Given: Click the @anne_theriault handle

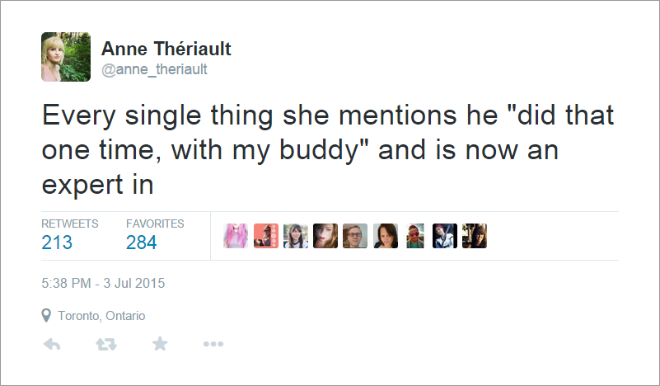Looking at the screenshot, I should (x=154, y=69).
